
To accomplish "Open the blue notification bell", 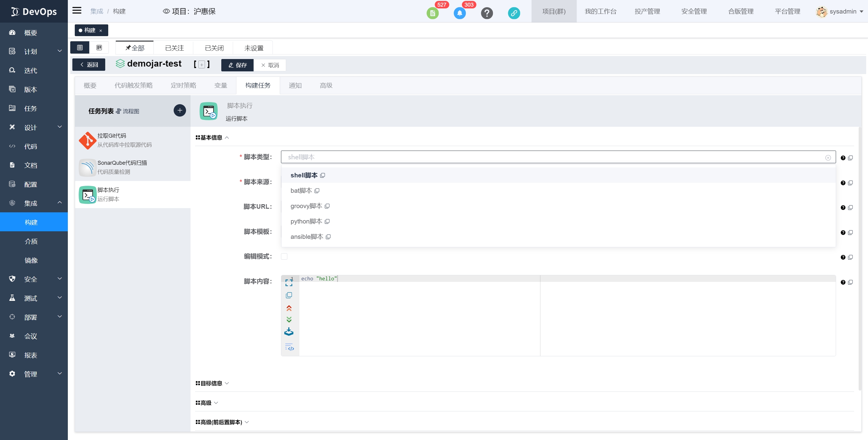I will pyautogui.click(x=459, y=13).
